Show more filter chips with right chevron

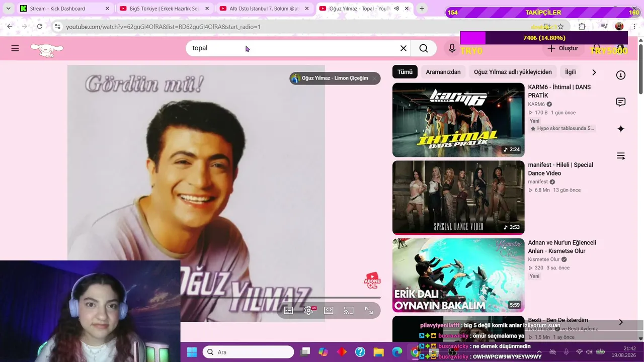click(594, 72)
